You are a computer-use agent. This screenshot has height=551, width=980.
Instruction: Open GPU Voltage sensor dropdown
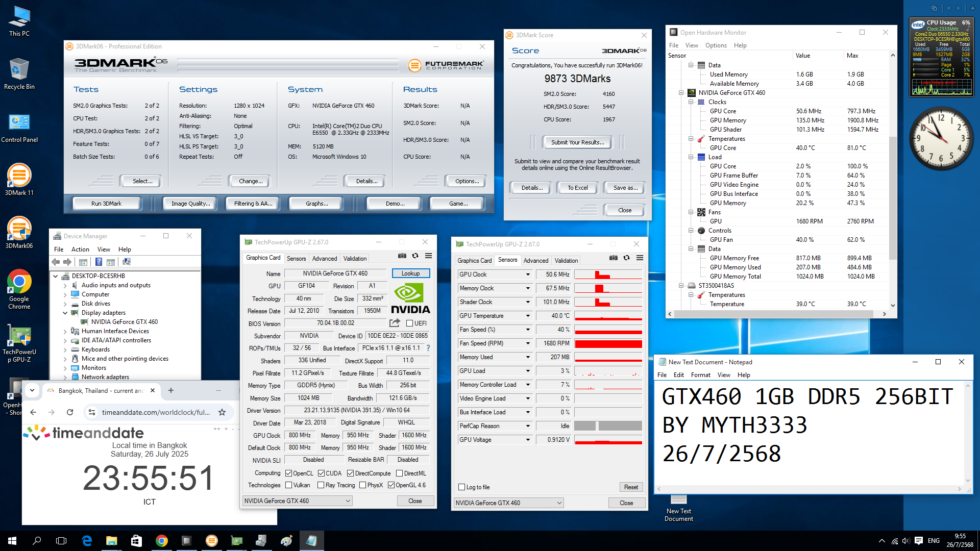tap(528, 440)
